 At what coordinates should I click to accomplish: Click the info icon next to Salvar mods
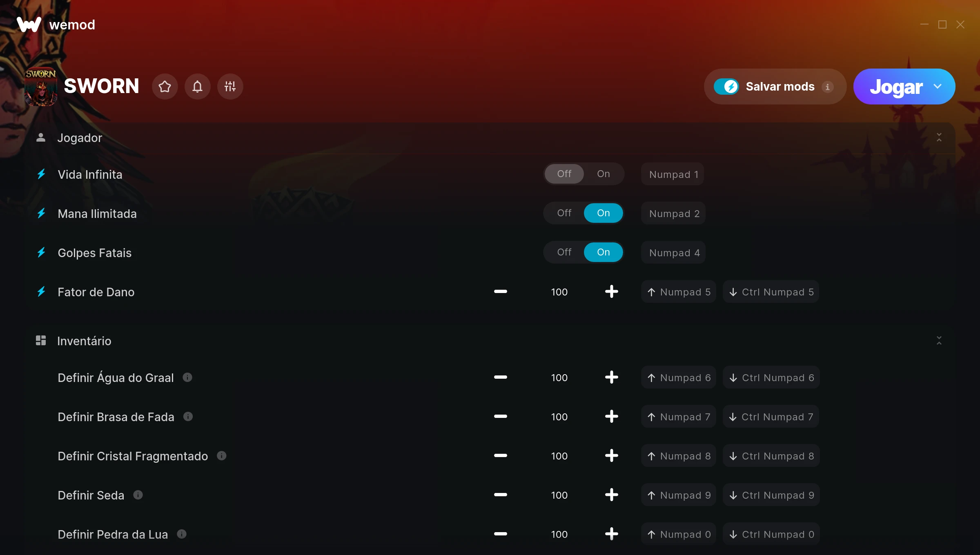click(828, 87)
